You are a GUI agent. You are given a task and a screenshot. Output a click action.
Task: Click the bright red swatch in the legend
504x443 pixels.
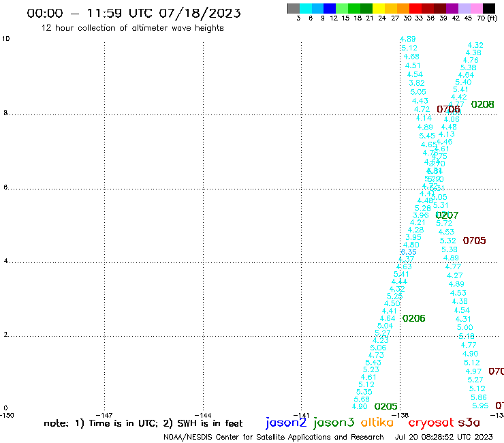point(415,8)
